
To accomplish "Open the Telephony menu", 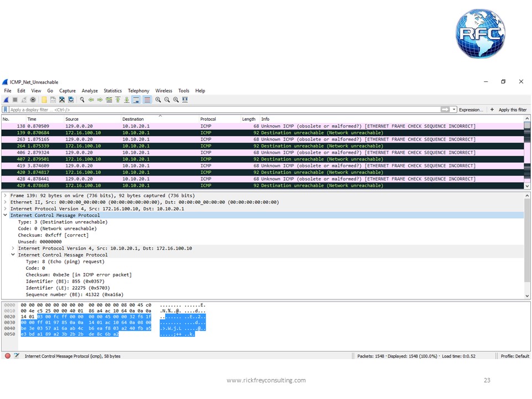I will click(x=139, y=91).
